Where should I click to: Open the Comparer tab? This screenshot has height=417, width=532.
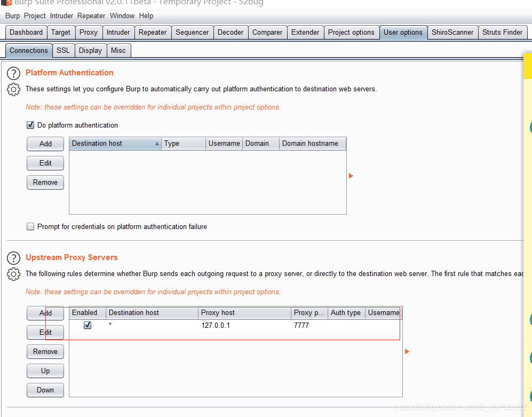pos(267,32)
